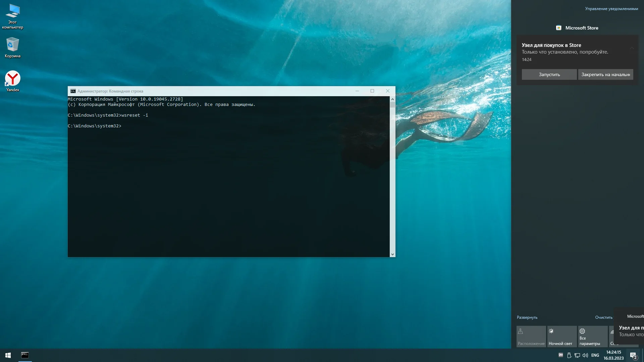Toggle Расположение quick action tile
The height and width of the screenshot is (362, 644).
pyautogui.click(x=531, y=337)
